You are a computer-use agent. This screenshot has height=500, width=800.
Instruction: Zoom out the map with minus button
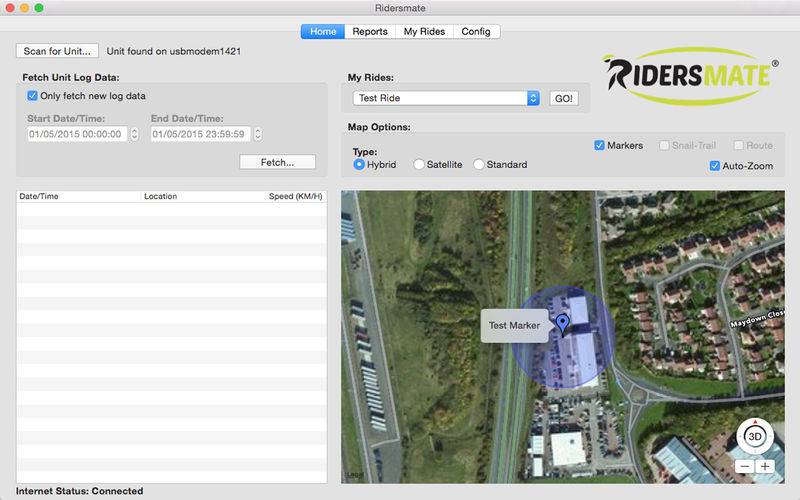pos(745,466)
